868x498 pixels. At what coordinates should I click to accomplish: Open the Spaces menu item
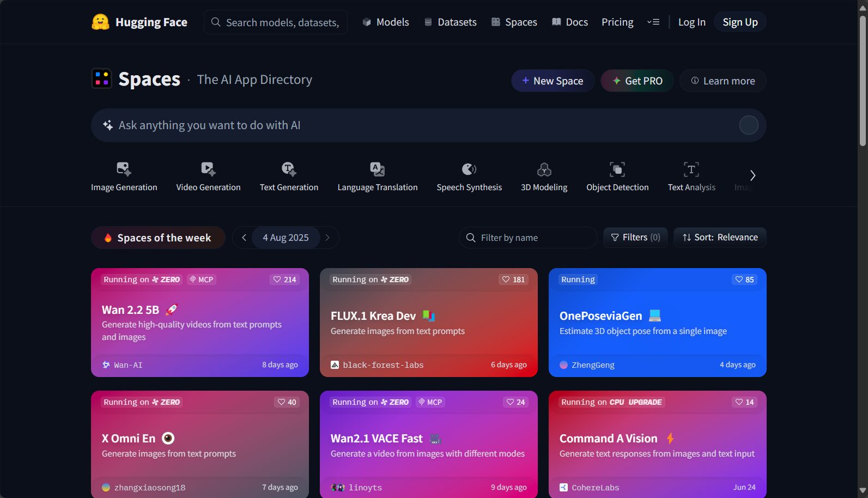point(514,22)
